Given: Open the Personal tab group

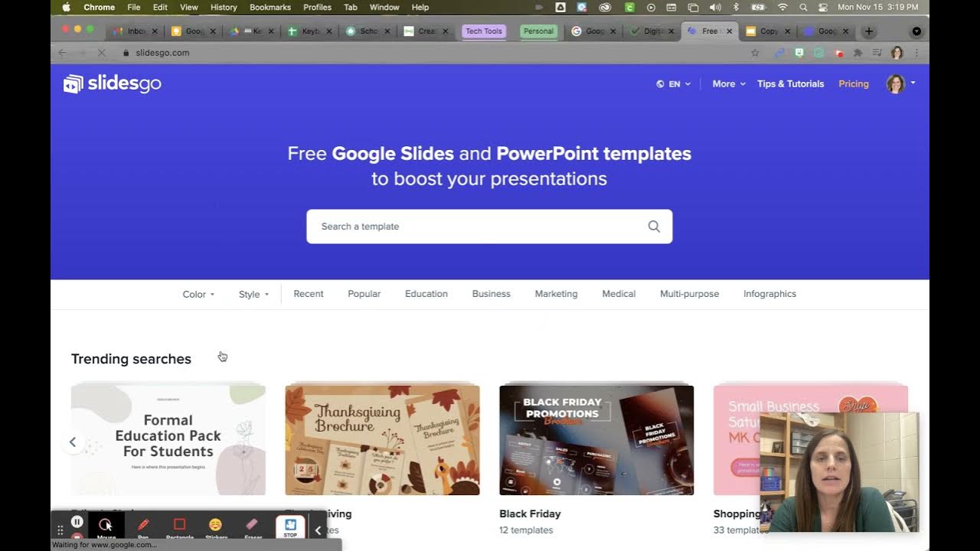Looking at the screenshot, I should tap(538, 31).
